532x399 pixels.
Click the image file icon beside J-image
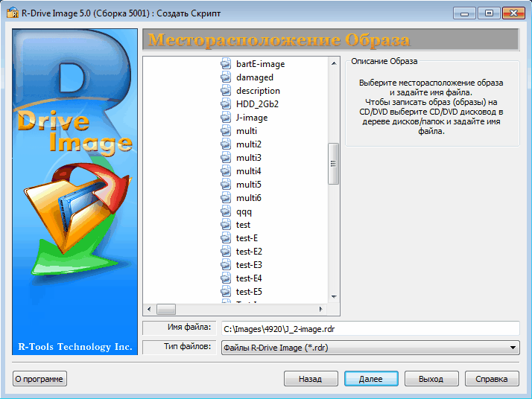pyautogui.click(x=226, y=118)
